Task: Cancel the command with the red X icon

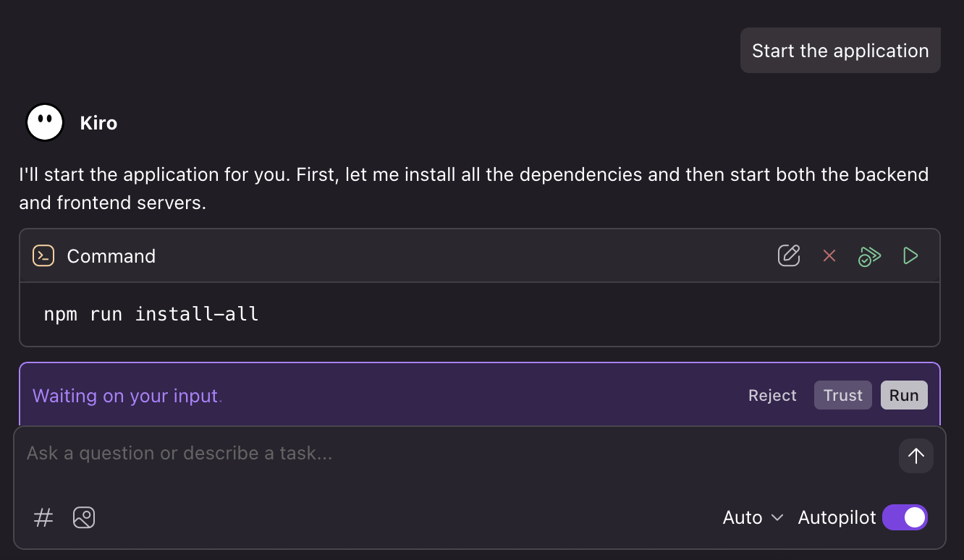Action: (x=829, y=255)
